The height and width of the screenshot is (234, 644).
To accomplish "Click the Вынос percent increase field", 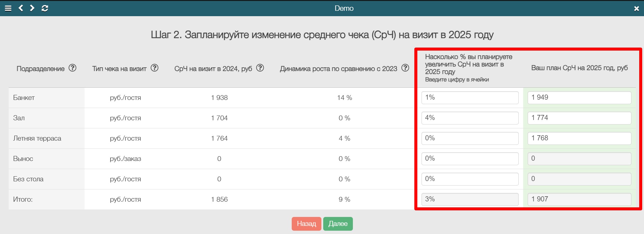I will [470, 159].
